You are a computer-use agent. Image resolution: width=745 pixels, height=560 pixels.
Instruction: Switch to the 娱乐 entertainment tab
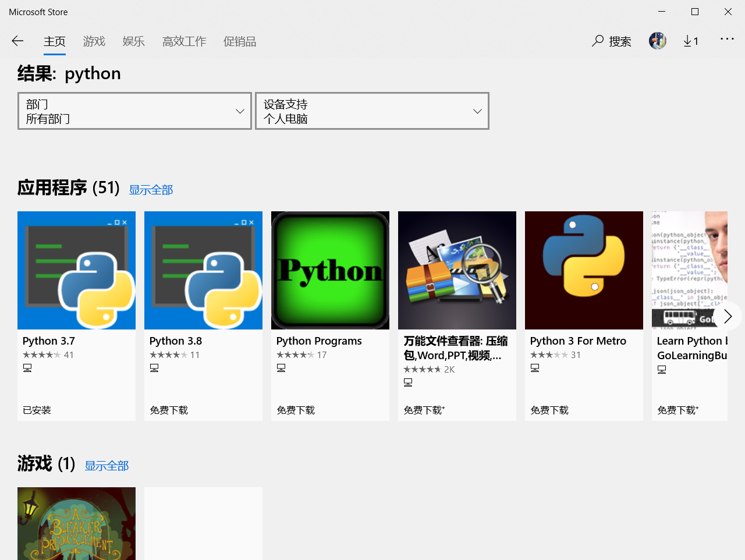click(134, 41)
